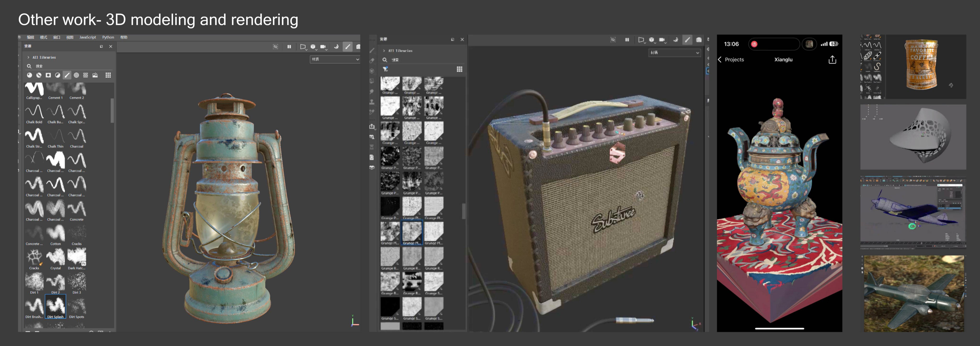The image size is (980, 346).
Task: Switch grid view icon in amplifier assets panel
Action: pyautogui.click(x=460, y=69)
